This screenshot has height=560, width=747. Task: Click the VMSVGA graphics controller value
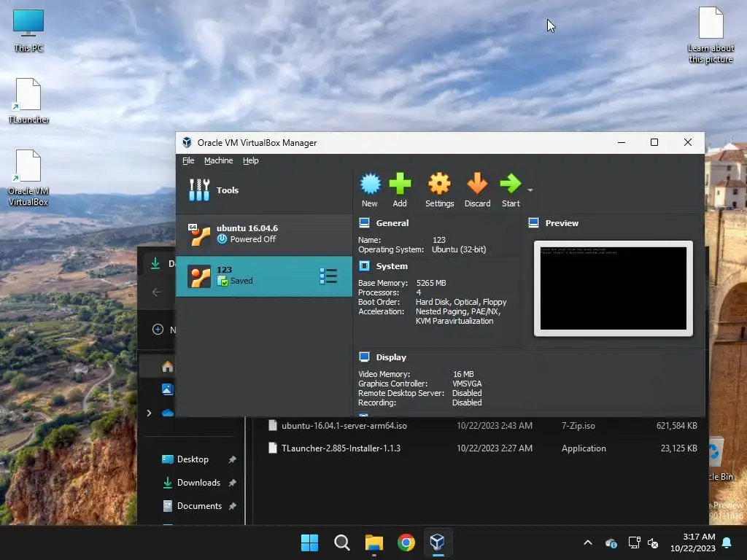[x=467, y=384]
